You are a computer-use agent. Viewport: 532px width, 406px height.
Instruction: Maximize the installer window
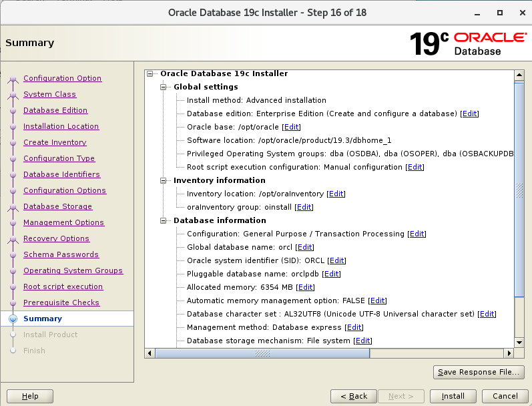[500, 13]
